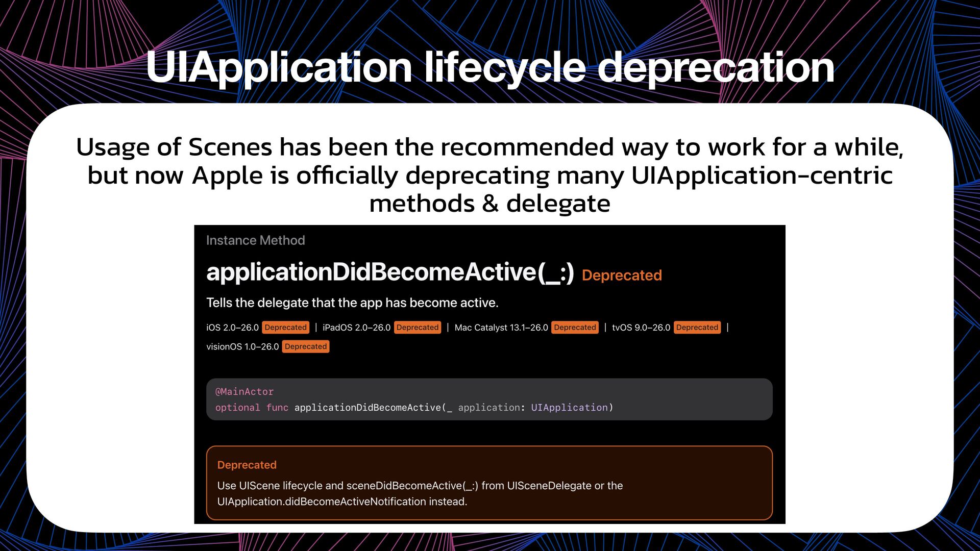The height and width of the screenshot is (551, 980).
Task: Click the 'optional func' keywords in the declaration
Action: [252, 408]
